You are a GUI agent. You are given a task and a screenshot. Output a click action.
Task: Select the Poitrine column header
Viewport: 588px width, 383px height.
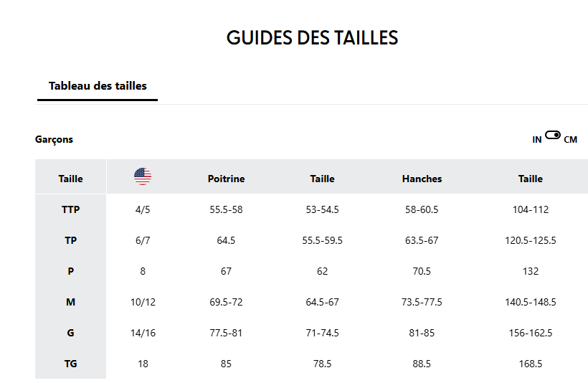[x=226, y=179]
